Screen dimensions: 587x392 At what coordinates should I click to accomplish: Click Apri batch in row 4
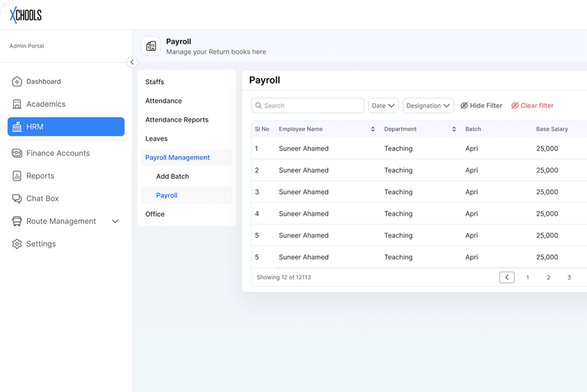(472, 214)
